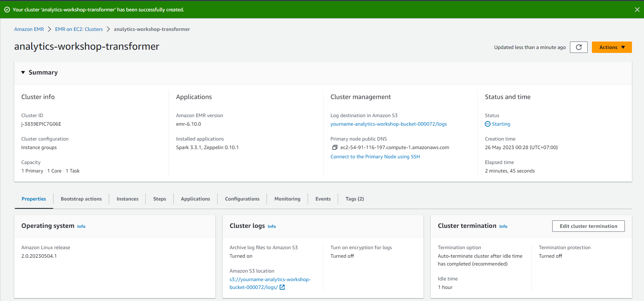Click the Starting status icon
This screenshot has width=644, height=301.
(488, 124)
